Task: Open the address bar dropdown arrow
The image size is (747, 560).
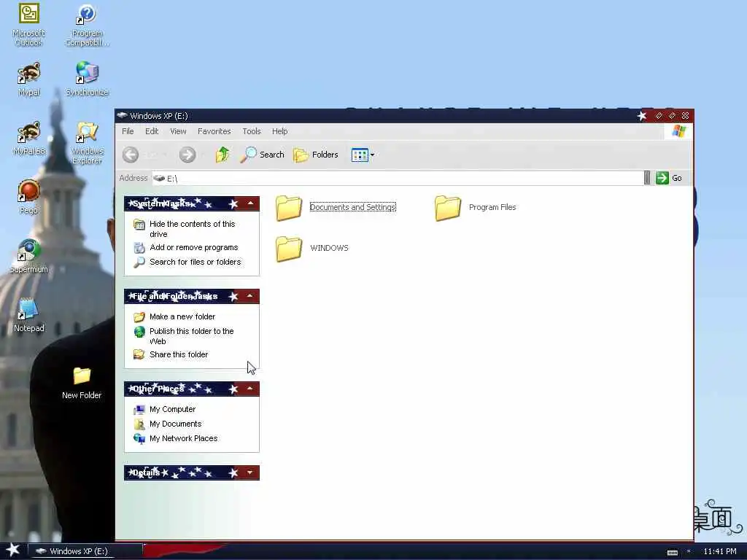Action: 647,178
